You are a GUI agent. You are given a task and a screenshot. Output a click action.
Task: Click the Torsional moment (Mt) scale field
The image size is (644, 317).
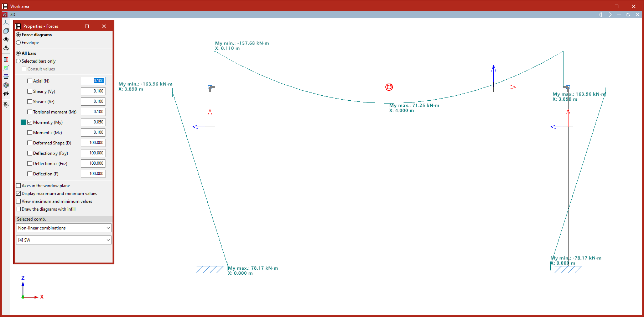93,112
